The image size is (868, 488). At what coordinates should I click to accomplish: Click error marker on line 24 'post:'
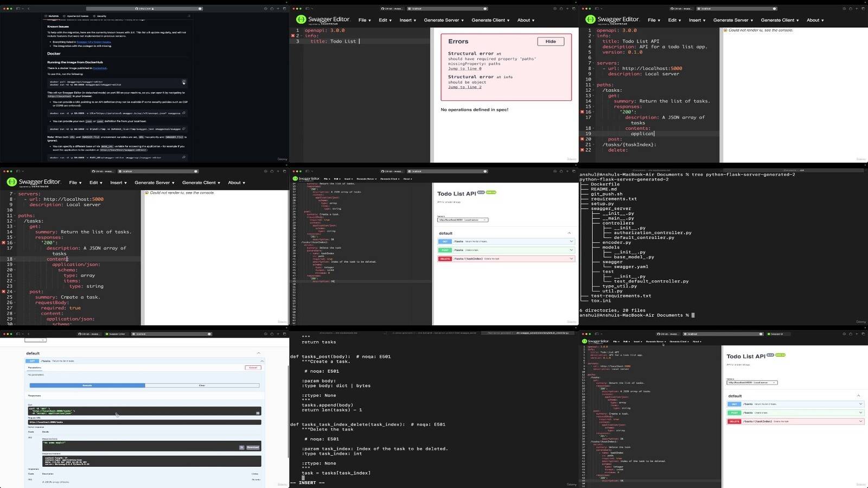pyautogui.click(x=3, y=291)
